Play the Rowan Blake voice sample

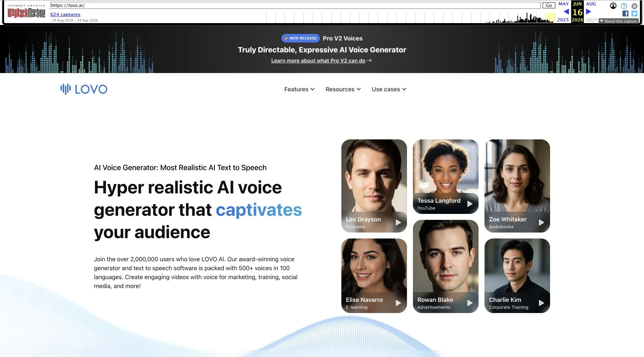pyautogui.click(x=470, y=303)
